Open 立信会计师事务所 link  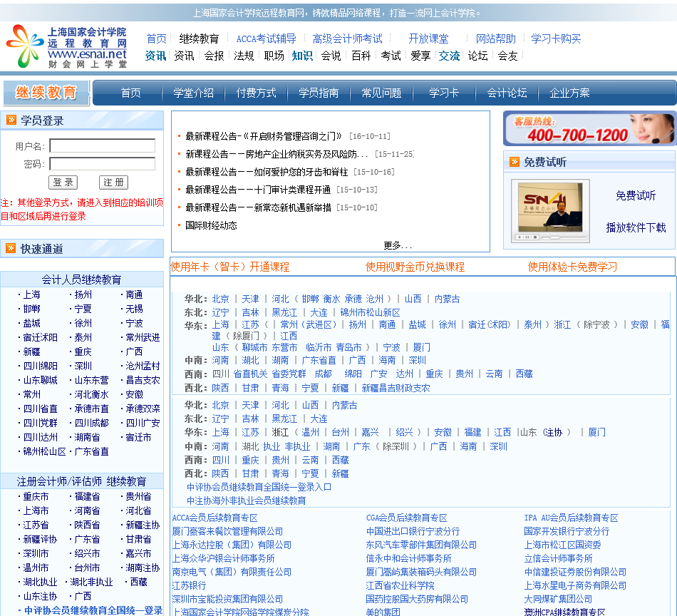click(558, 558)
